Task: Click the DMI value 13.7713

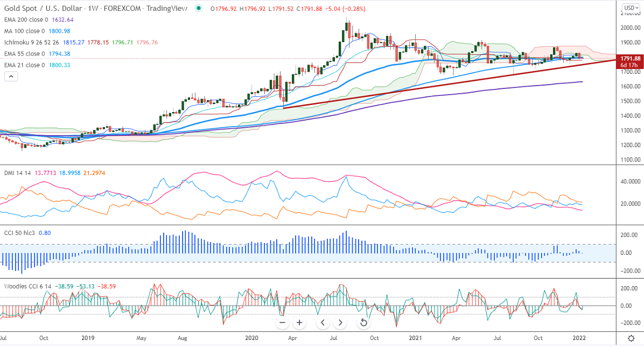Action: coord(45,173)
